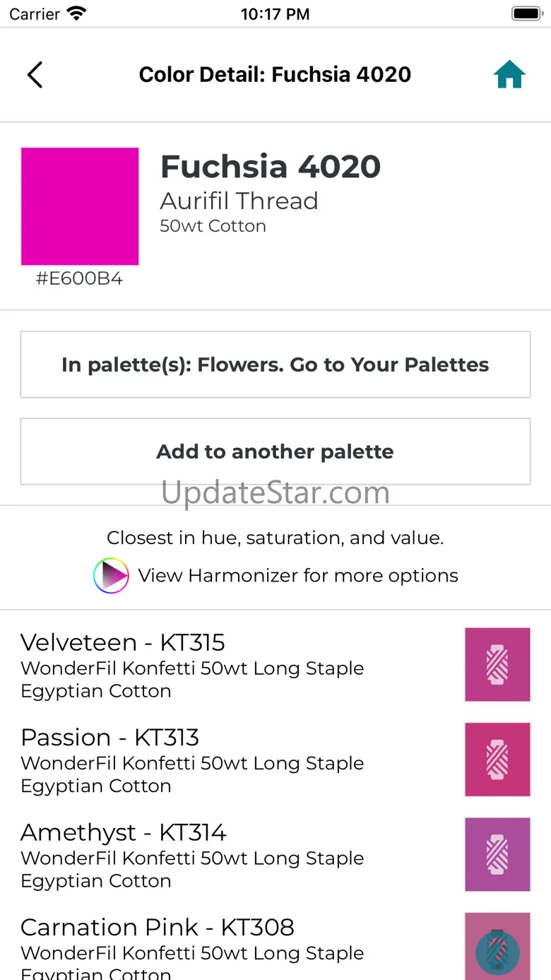Screen dimensions: 551x980
Task: Open "In palette(s): Flowers. Go to Your Palettes"
Action: tap(275, 365)
